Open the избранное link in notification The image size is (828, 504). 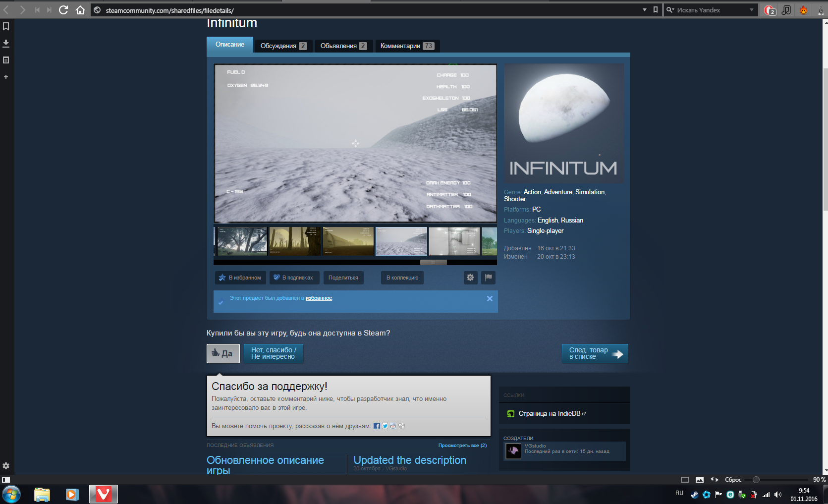coord(319,298)
